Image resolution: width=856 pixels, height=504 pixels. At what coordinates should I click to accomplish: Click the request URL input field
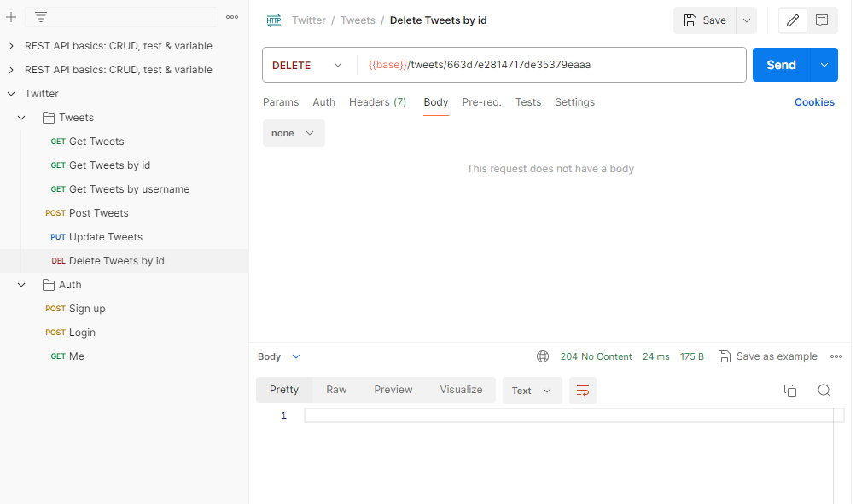551,65
